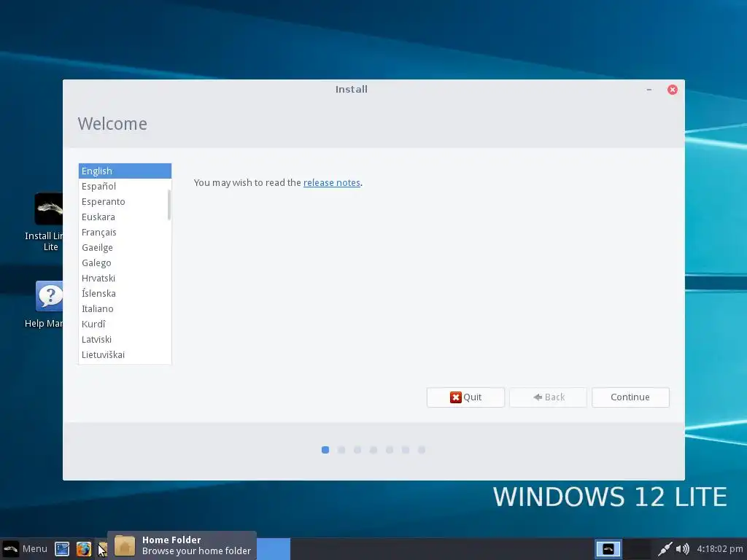Close the Install window
This screenshot has height=560, width=747.
pos(672,90)
